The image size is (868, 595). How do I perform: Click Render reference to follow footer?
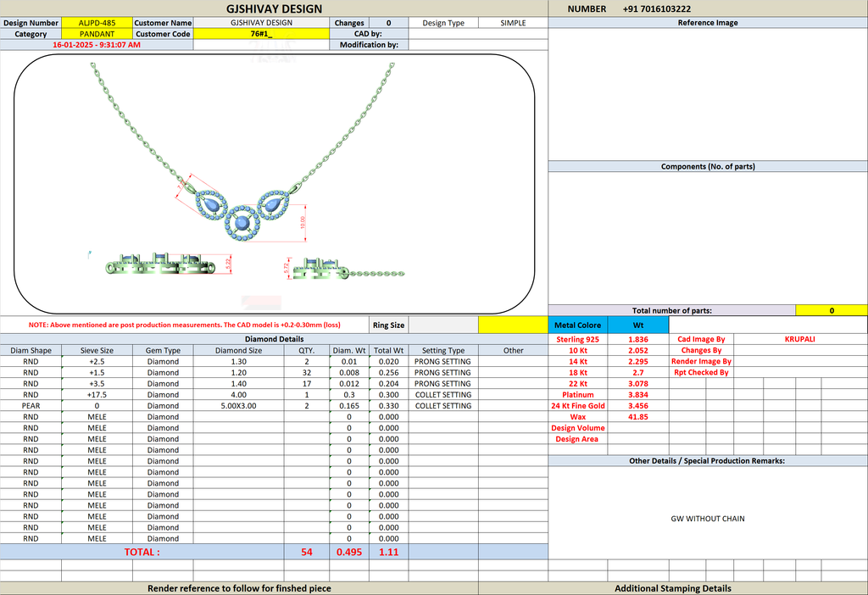[x=239, y=588]
